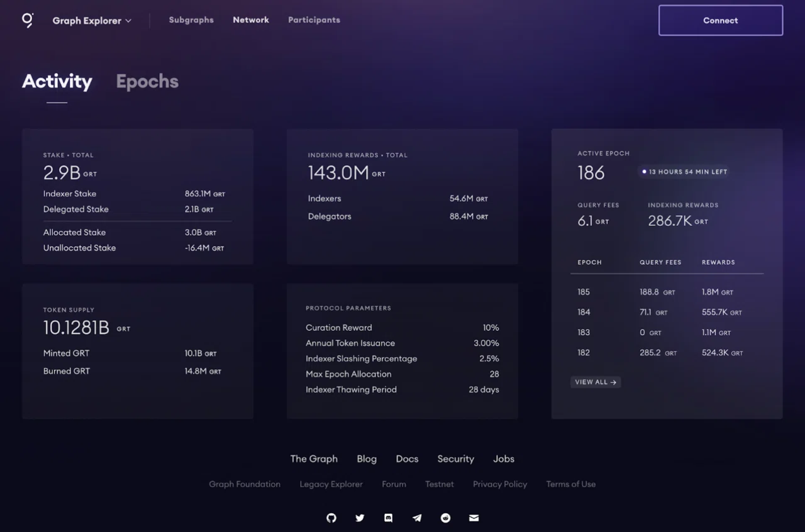The image size is (805, 532).
Task: Open the Telegram icon in footer
Action: click(417, 518)
